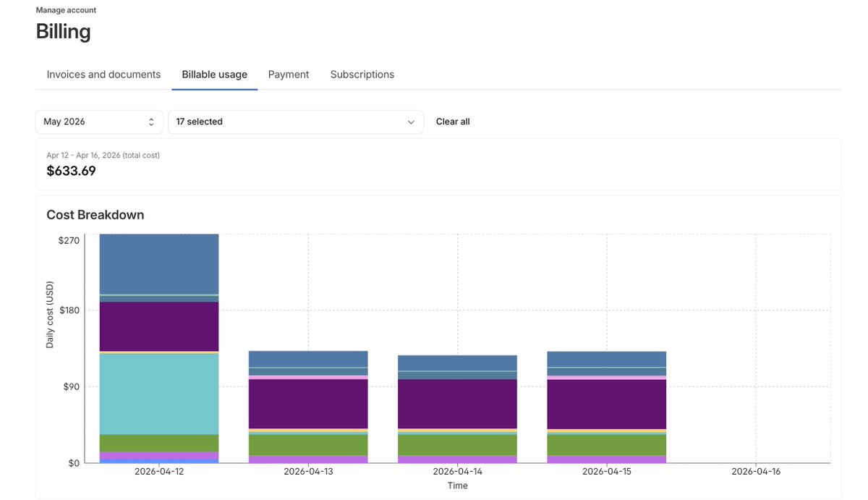Click the chevron in 17 selected dropdown
The height and width of the screenshot is (500, 868).
[412, 122]
